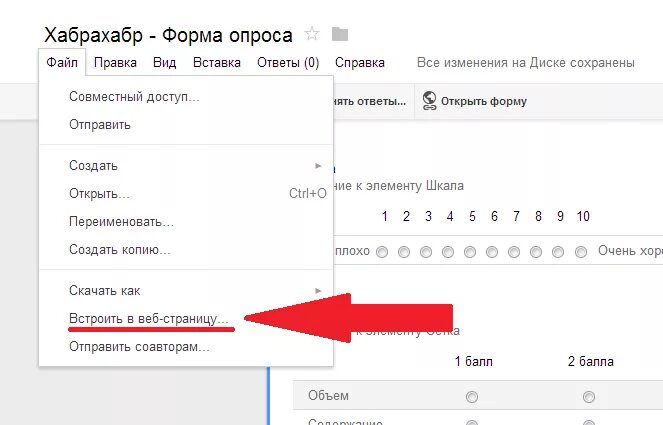
Task: Click the 1 балл column header
Action: pyautogui.click(x=474, y=362)
